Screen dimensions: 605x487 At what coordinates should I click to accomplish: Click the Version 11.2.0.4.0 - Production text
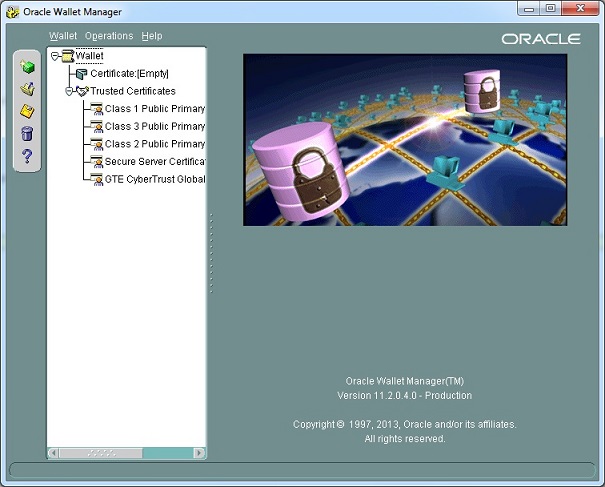point(404,396)
